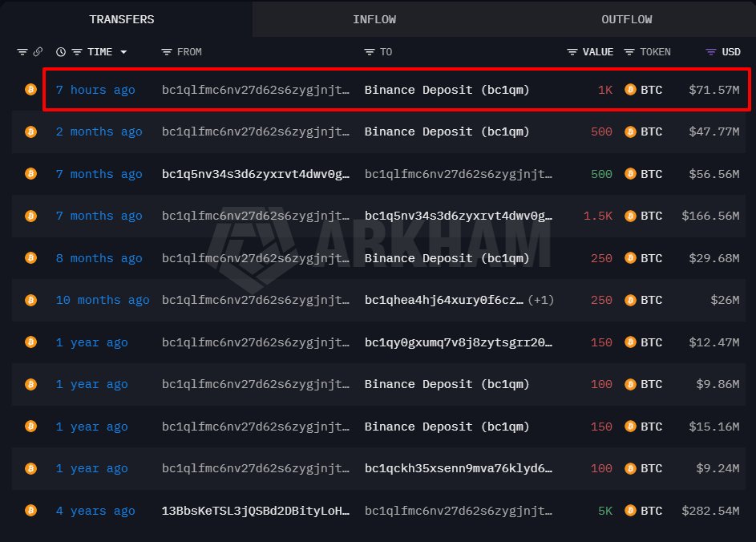Open Binance Deposit recipient in the $71.57M row
This screenshot has height=542, width=756.
[x=447, y=90]
